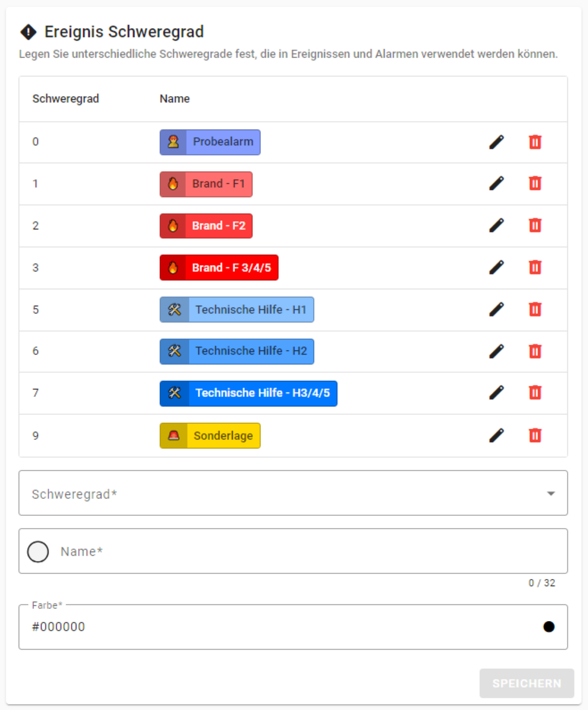This screenshot has height=710, width=588.
Task: Open the Schweregrad dropdown
Action: click(274, 493)
